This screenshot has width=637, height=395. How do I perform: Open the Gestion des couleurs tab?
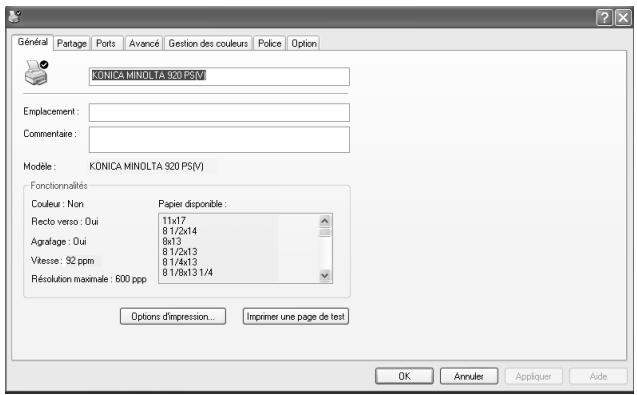pos(208,43)
